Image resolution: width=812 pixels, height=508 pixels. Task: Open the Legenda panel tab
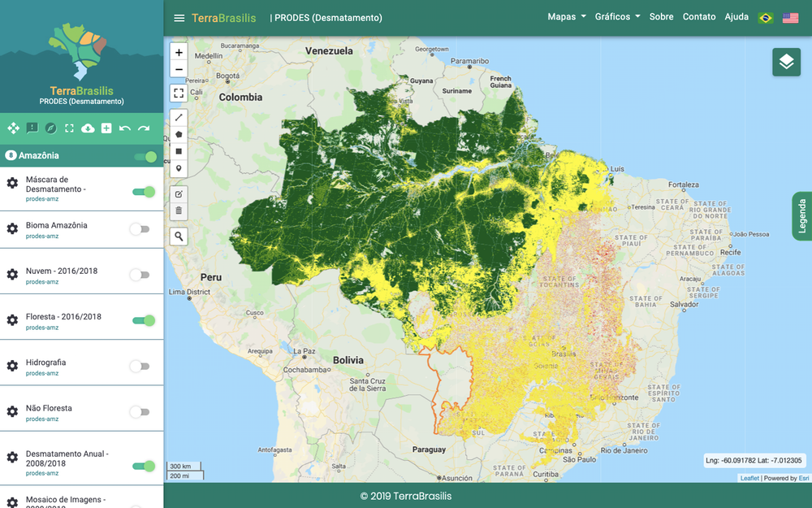pos(802,216)
